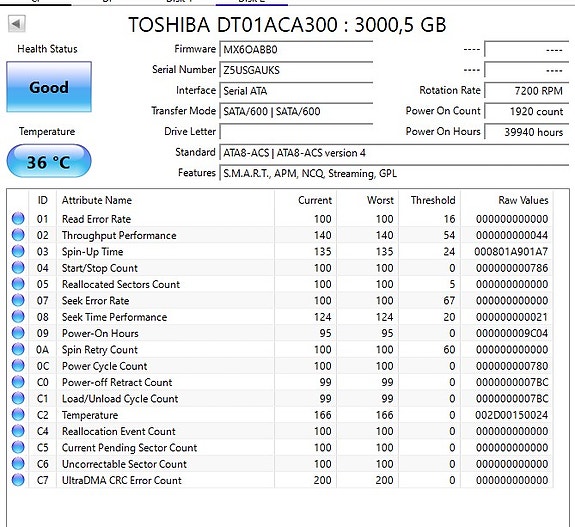This screenshot has width=575, height=527.
Task: Click the status orb for Throughput Performance
Action: point(18,235)
